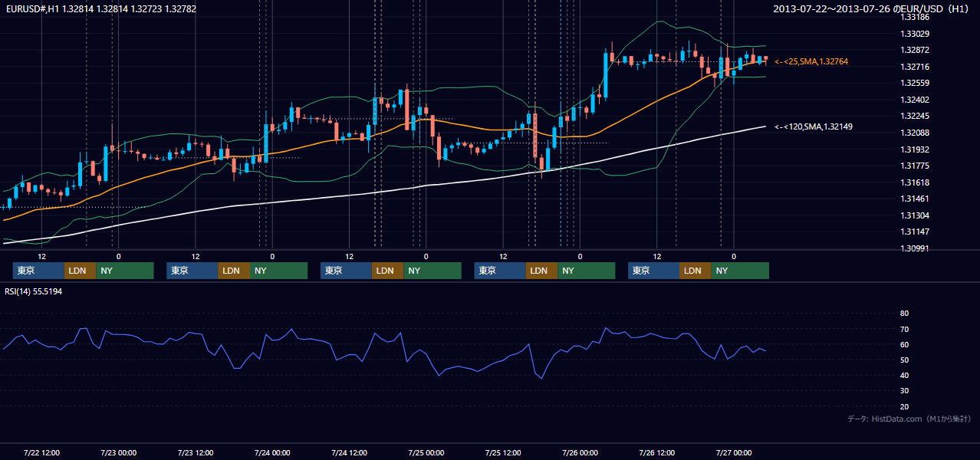Click the EURUSD#,H1 symbol header text
Image resolution: width=980 pixels, height=460 pixels.
pyautogui.click(x=100, y=8)
